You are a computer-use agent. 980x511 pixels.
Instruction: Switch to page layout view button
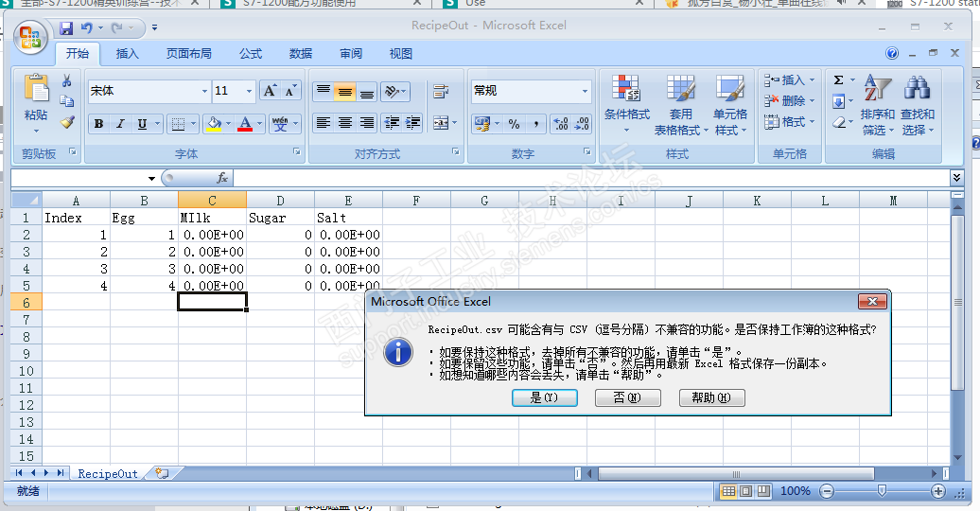(746, 492)
